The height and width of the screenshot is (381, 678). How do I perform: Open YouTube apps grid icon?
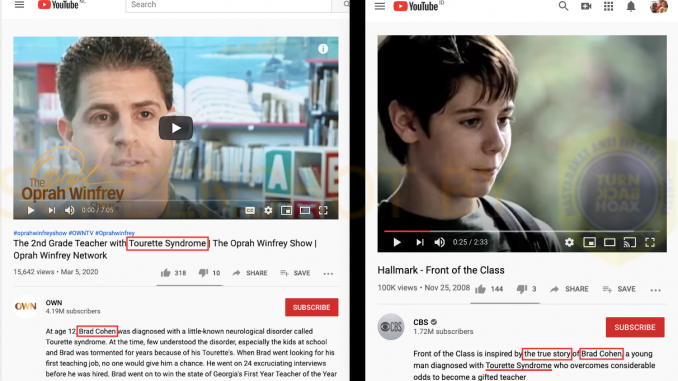click(x=608, y=6)
